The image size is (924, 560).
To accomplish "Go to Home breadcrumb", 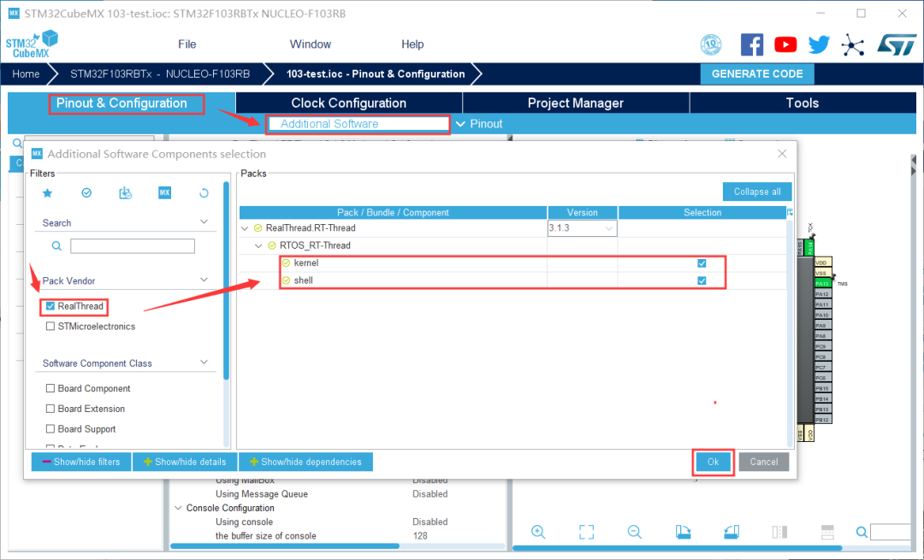I will click(x=26, y=74).
